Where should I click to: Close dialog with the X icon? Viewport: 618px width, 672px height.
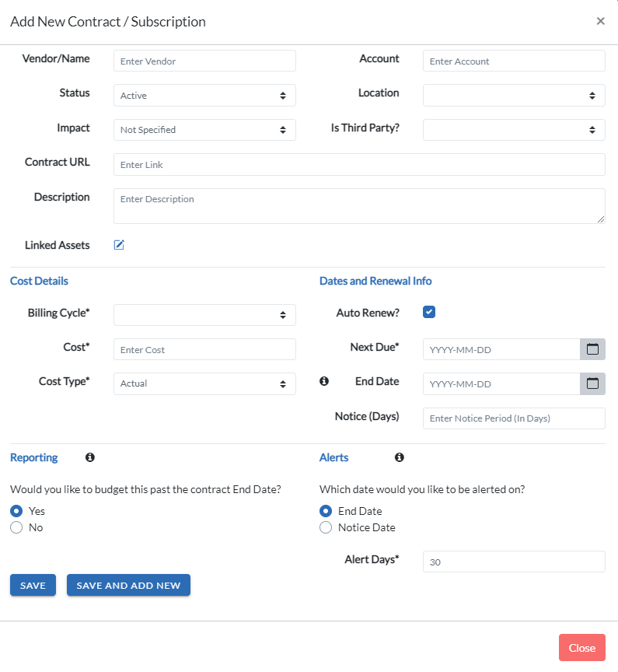point(600,21)
